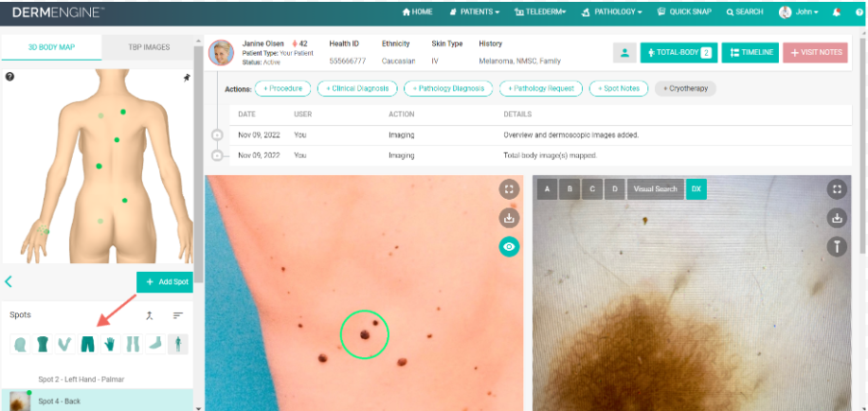This screenshot has width=868, height=411.
Task: Filter spots by legs region icon
Action: coord(133,344)
